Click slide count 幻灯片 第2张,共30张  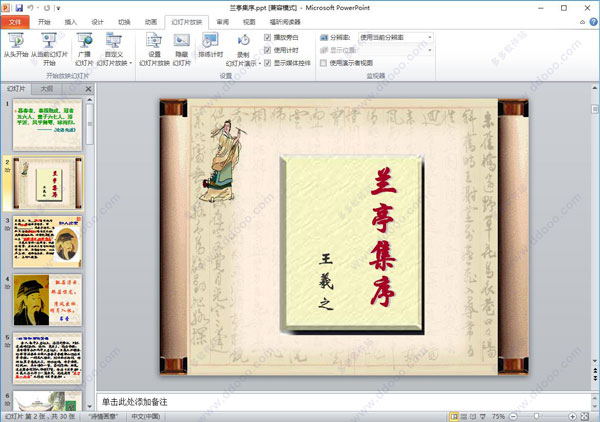[x=40, y=416]
